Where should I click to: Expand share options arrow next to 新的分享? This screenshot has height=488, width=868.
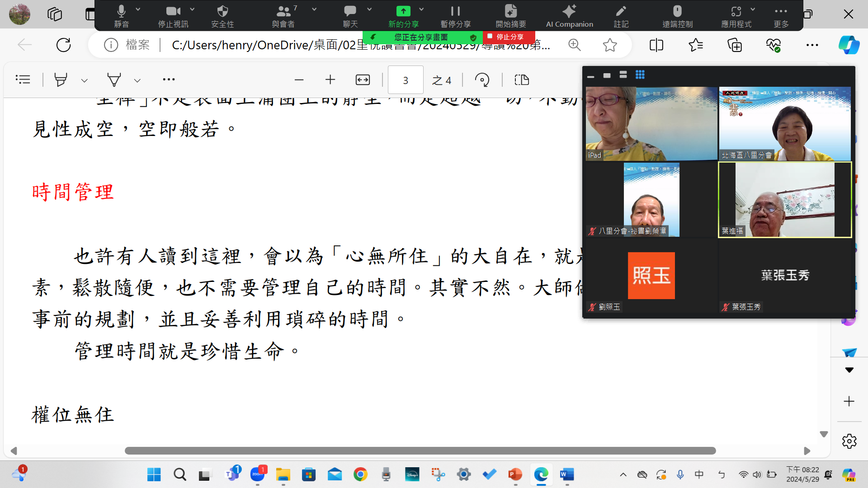[x=421, y=9]
